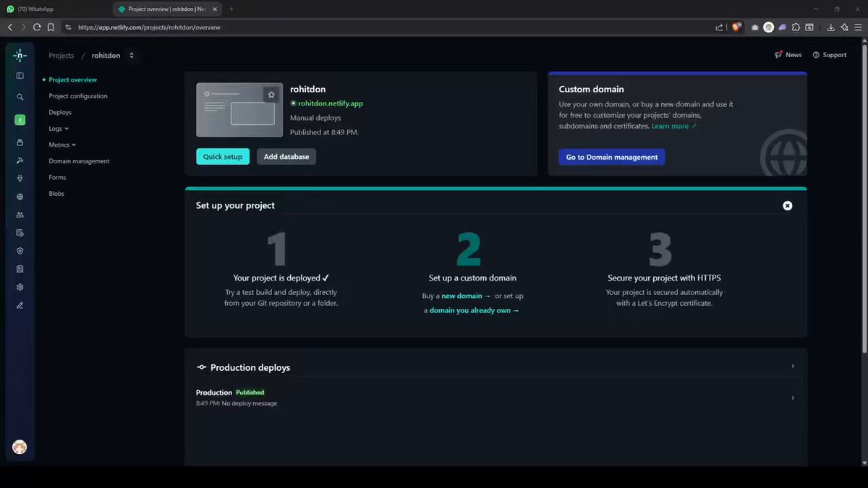
Task: Expand the Logs menu
Action: click(59, 129)
